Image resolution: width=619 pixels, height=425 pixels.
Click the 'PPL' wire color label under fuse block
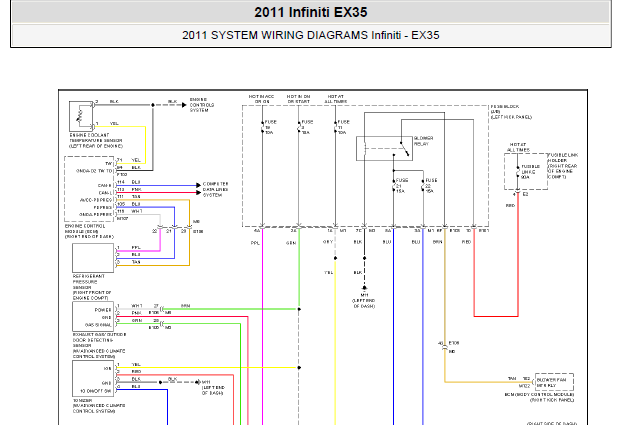click(255, 243)
